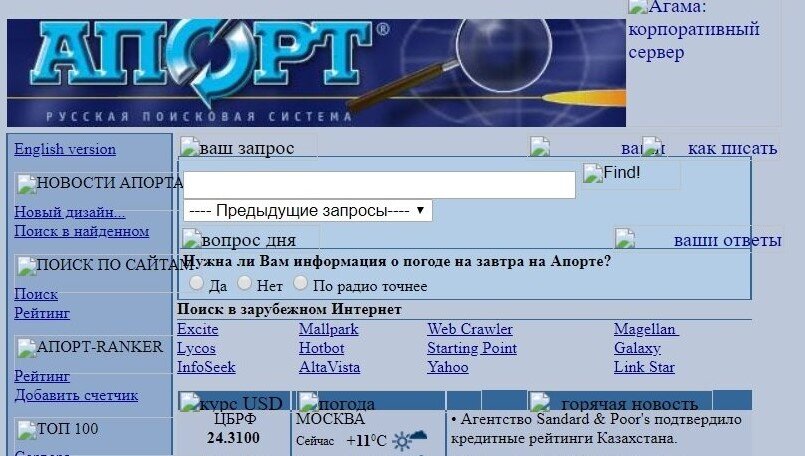
Task: Click the Поиск в зарубежном Интернет heading
Action: (x=290, y=310)
